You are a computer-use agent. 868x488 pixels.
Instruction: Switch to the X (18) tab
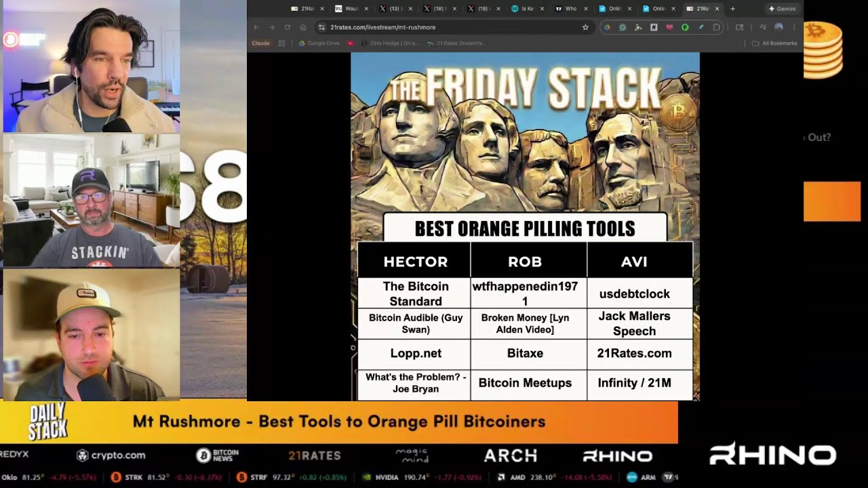[435, 9]
